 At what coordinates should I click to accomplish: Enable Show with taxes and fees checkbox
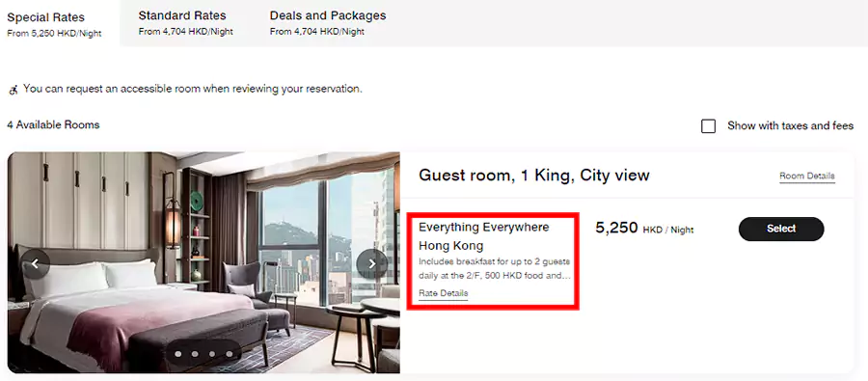click(708, 125)
